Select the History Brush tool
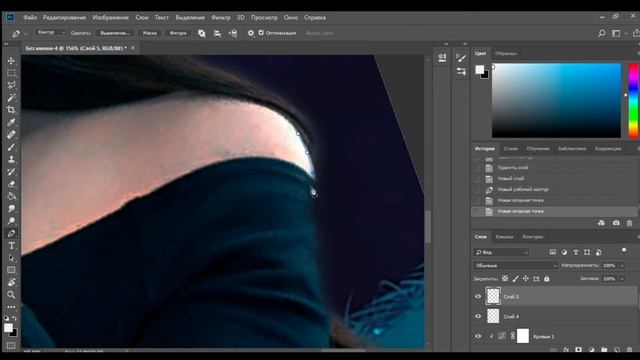The image size is (640, 360). 11,171
